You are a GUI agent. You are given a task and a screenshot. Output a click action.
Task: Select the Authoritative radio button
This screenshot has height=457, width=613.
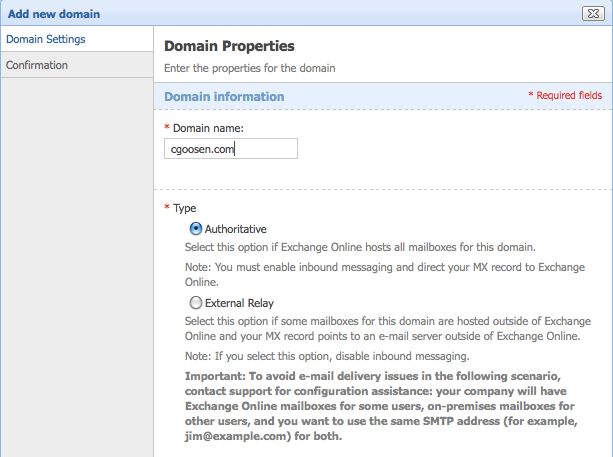[x=195, y=229]
